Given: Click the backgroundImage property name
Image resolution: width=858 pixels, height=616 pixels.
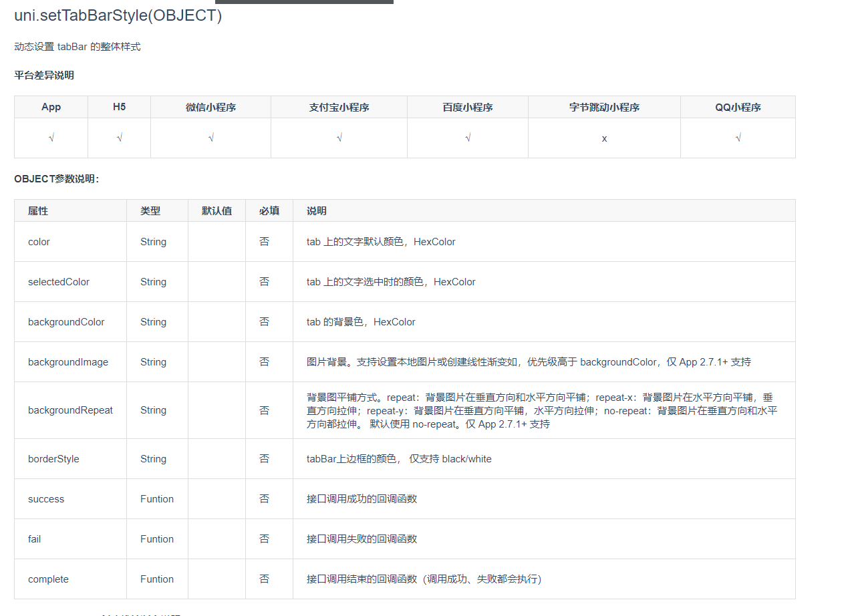Looking at the screenshot, I should tap(68, 361).
